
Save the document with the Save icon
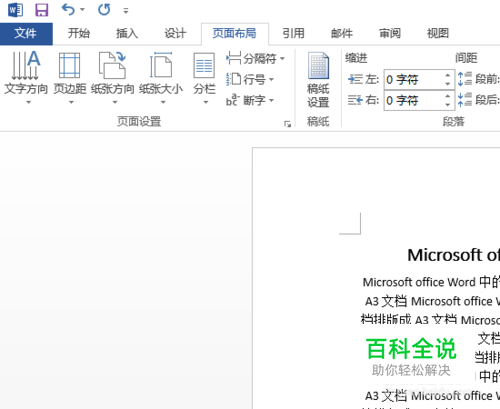click(42, 10)
